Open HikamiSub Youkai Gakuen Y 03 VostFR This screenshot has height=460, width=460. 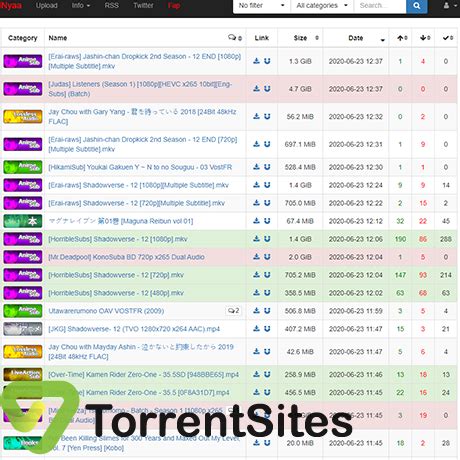point(140,167)
